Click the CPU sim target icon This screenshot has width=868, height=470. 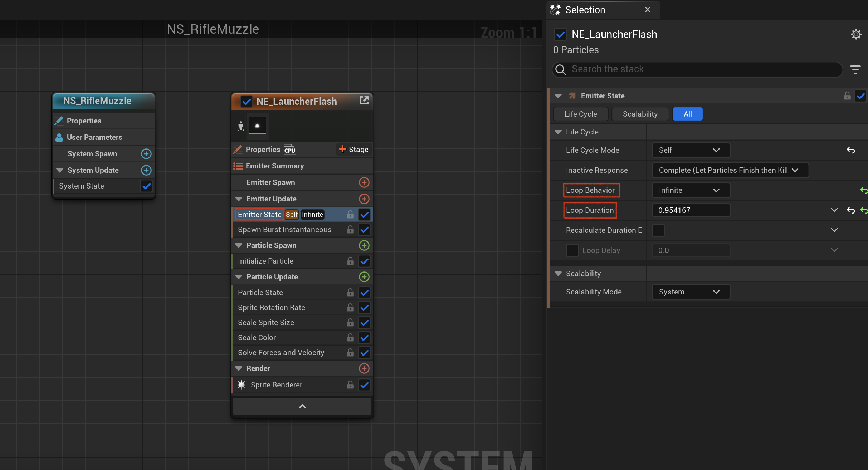(290, 149)
